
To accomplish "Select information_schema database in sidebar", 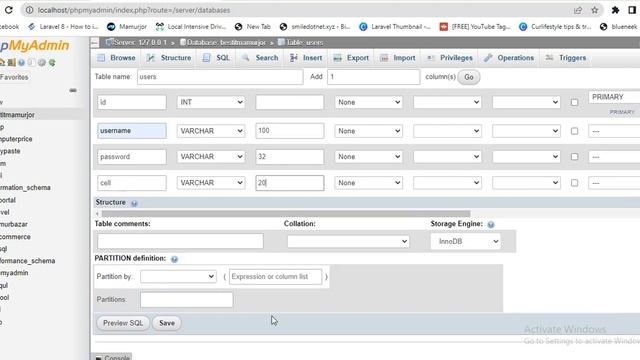I will [x=25, y=188].
